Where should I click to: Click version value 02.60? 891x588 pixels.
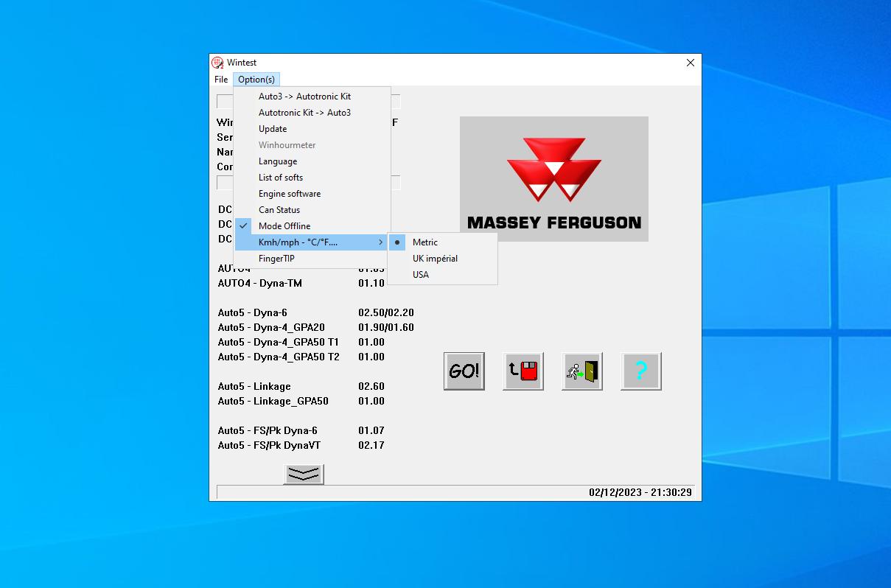click(x=371, y=386)
